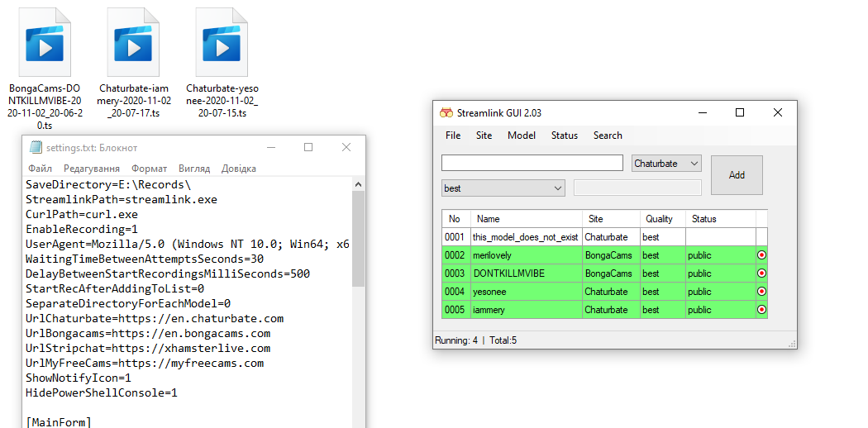The width and height of the screenshot is (868, 428).
Task: Open the BongaCams-DONTKILLMVIBE video file icon
Action: coord(45,42)
